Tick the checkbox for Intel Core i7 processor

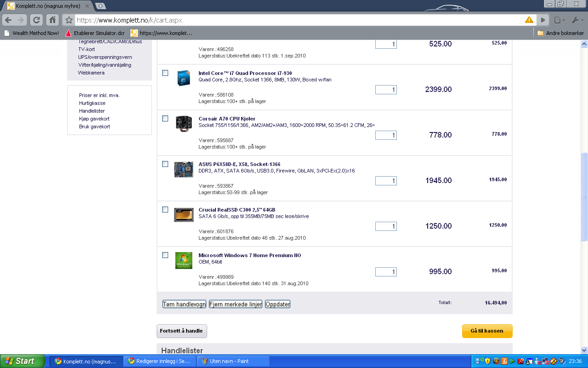click(165, 73)
